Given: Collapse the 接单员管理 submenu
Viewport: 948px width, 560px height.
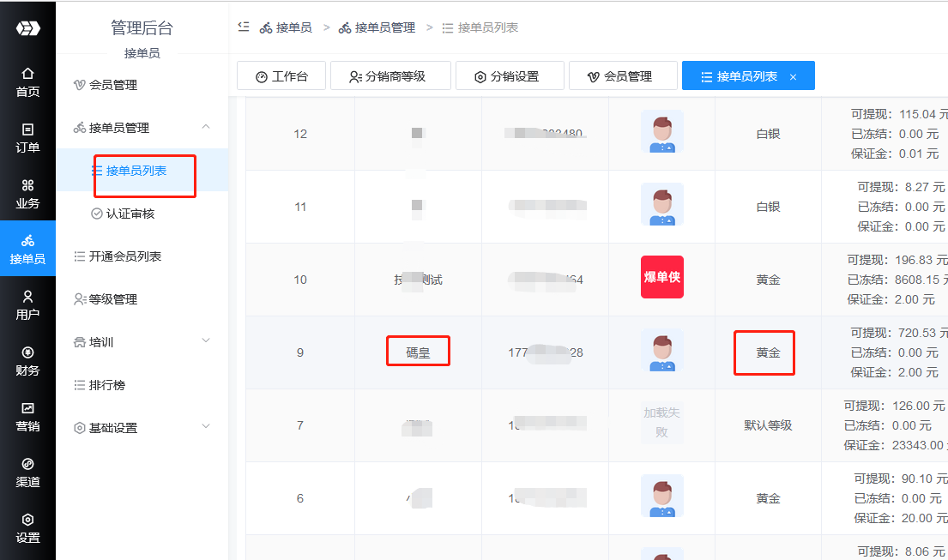Looking at the screenshot, I should [205, 127].
